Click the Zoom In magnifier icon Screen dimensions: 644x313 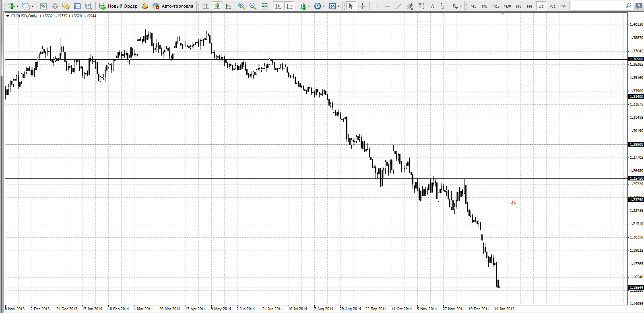coord(242,6)
